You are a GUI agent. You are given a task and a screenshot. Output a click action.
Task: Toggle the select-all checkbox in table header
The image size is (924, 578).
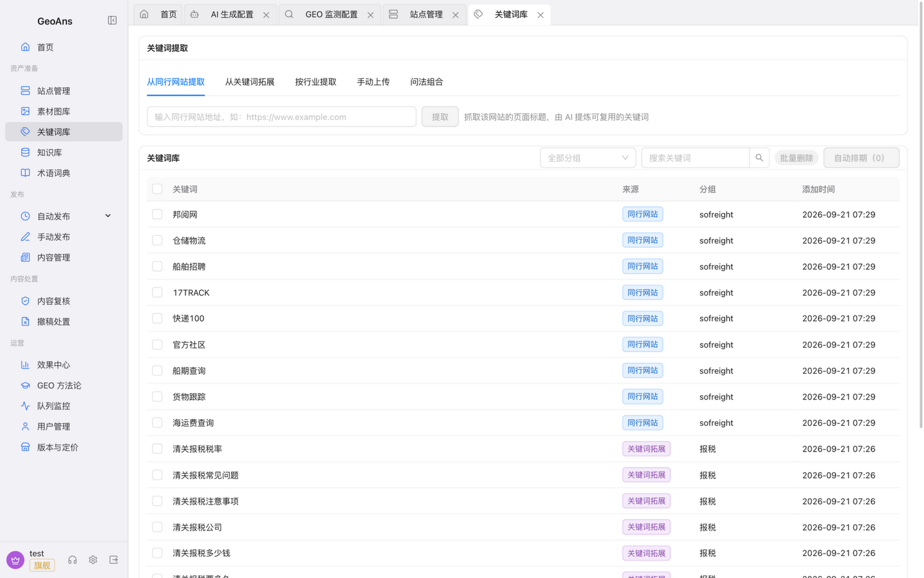point(157,189)
